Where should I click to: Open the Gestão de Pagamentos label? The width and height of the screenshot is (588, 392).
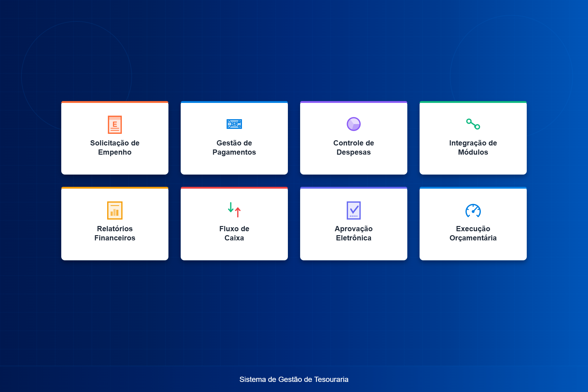tap(234, 148)
